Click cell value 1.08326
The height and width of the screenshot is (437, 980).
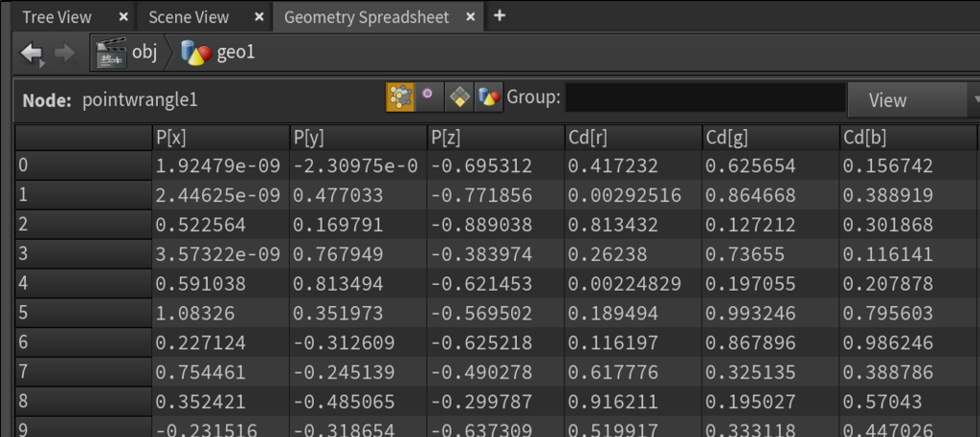pos(194,314)
